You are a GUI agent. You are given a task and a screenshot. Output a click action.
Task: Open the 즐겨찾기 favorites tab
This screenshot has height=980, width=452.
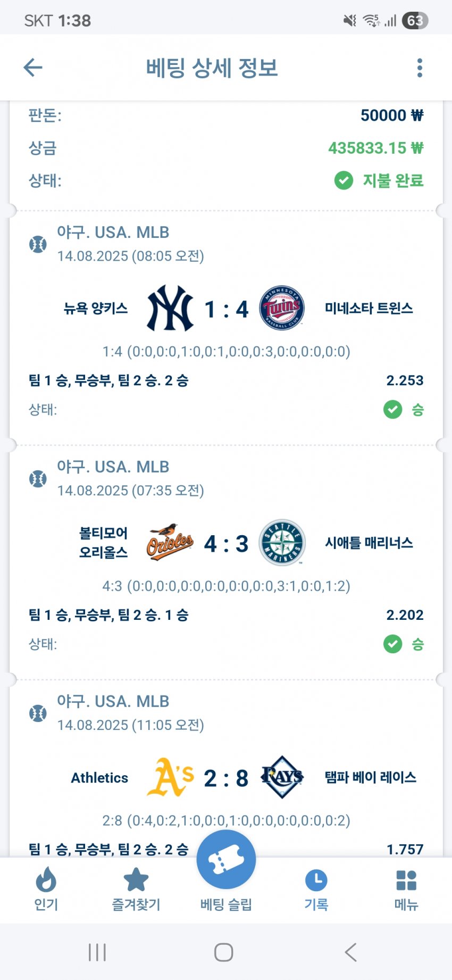(x=136, y=890)
